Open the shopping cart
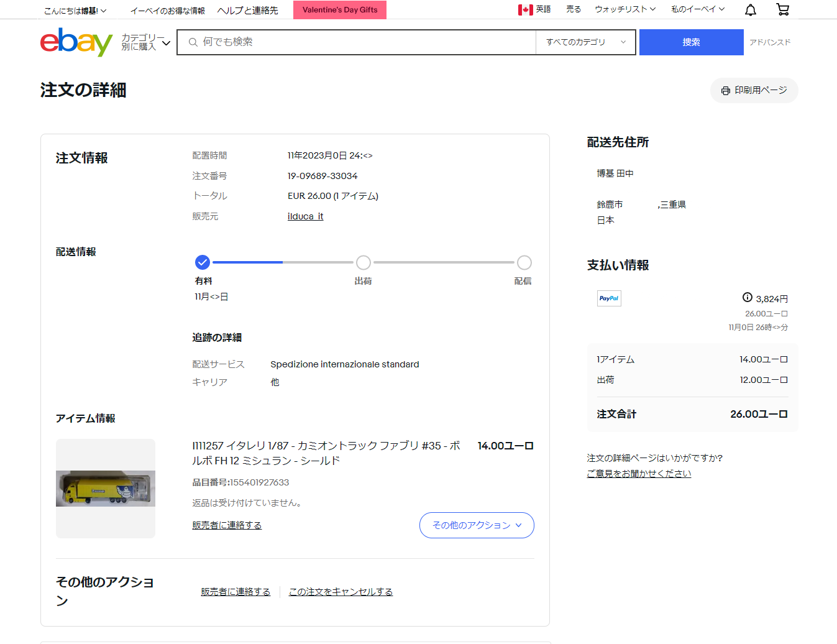The image size is (837, 644). pos(782,10)
